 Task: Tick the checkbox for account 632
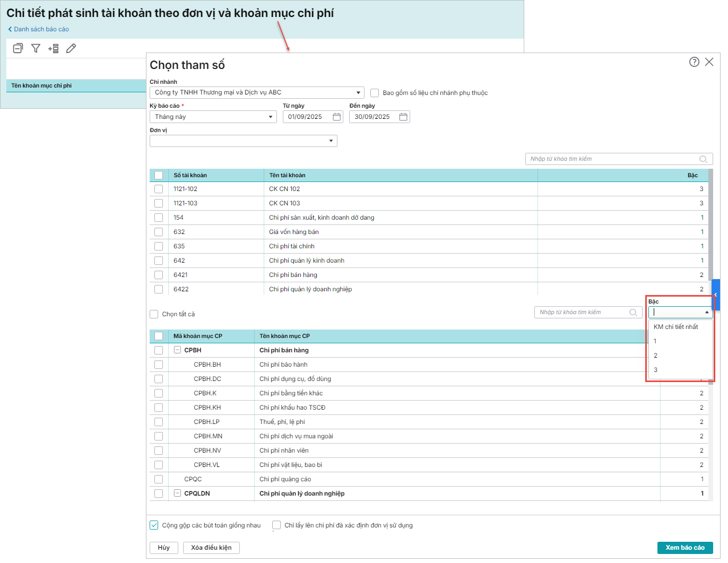159,232
